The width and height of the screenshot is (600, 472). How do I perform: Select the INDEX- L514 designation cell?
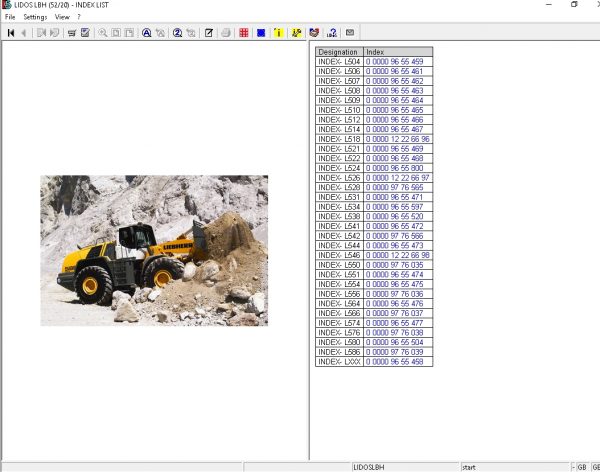[x=339, y=129]
